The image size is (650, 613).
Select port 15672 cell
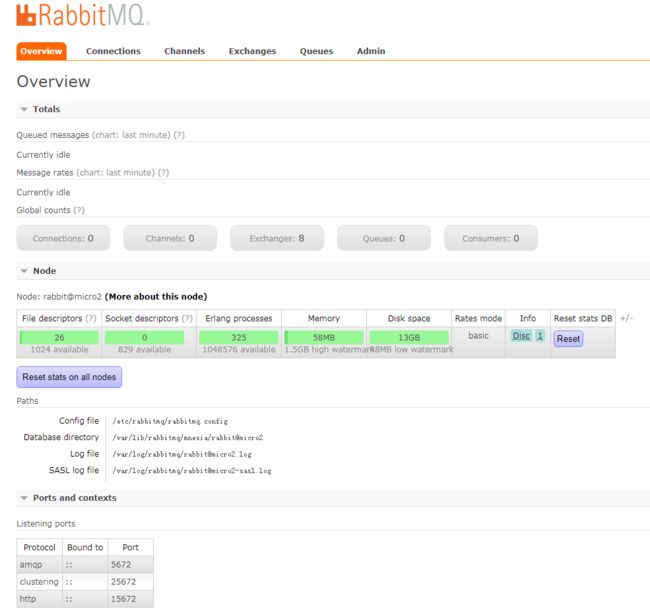pos(131,599)
